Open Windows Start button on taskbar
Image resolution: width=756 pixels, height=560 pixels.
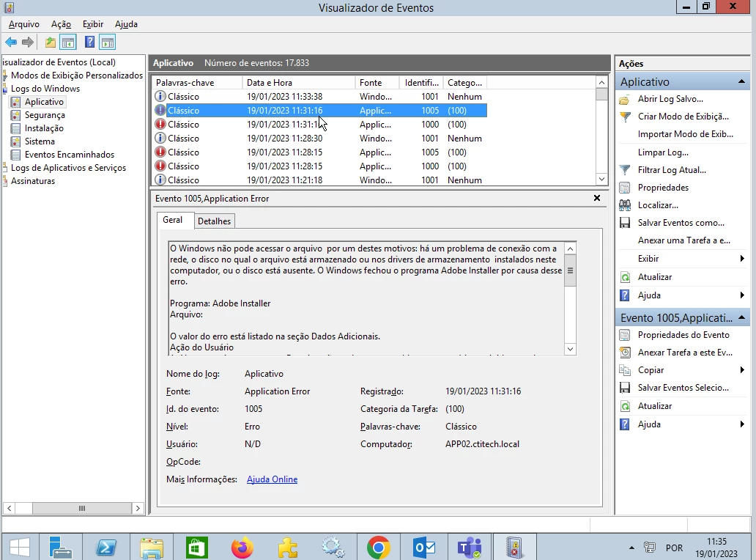(x=19, y=548)
